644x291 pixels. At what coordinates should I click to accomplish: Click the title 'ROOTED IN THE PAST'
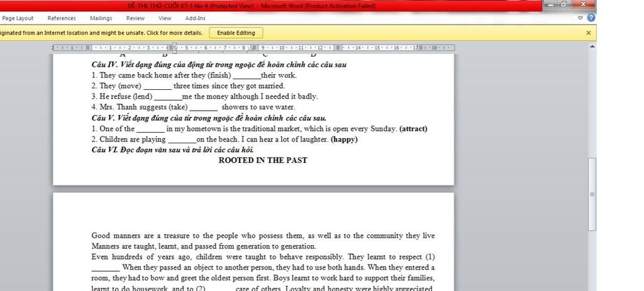263,160
